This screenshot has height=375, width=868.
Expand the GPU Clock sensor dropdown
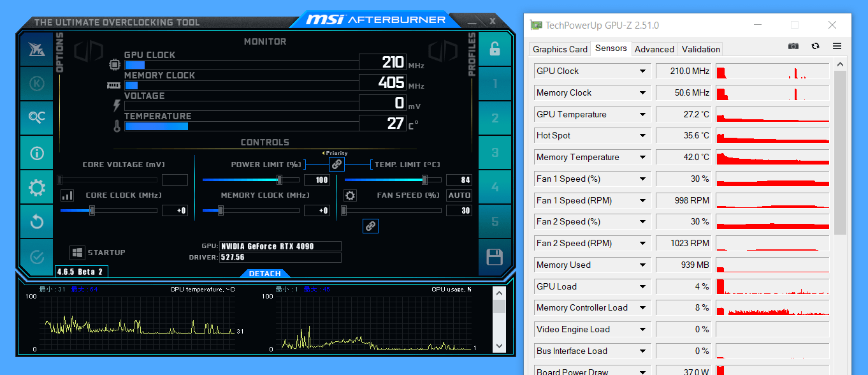pyautogui.click(x=642, y=71)
